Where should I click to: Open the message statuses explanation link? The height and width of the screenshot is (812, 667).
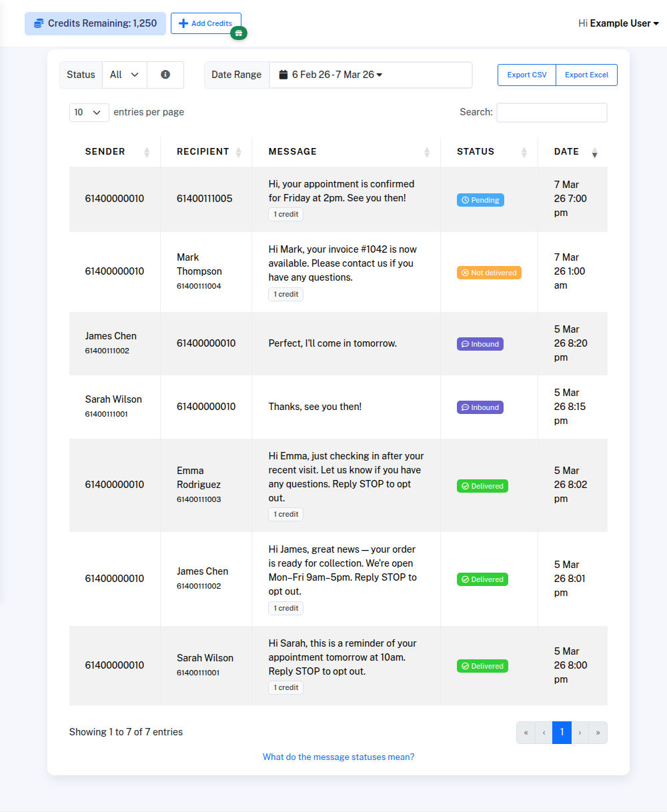click(x=338, y=757)
